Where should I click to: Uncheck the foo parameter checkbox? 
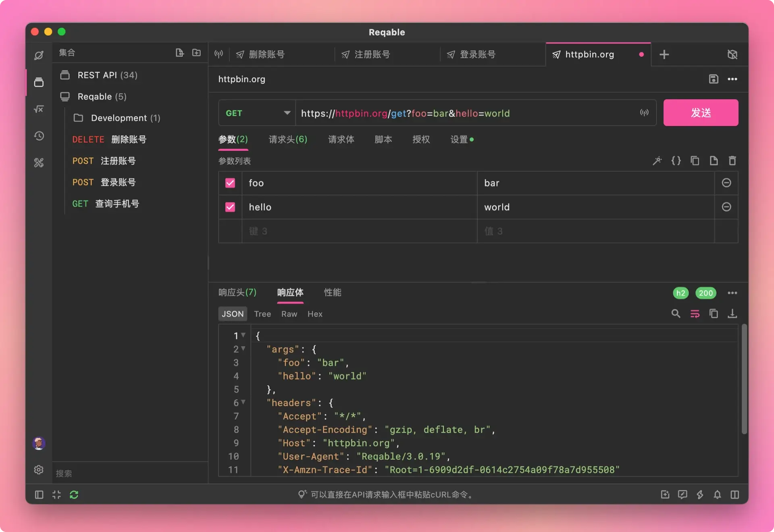coord(230,183)
